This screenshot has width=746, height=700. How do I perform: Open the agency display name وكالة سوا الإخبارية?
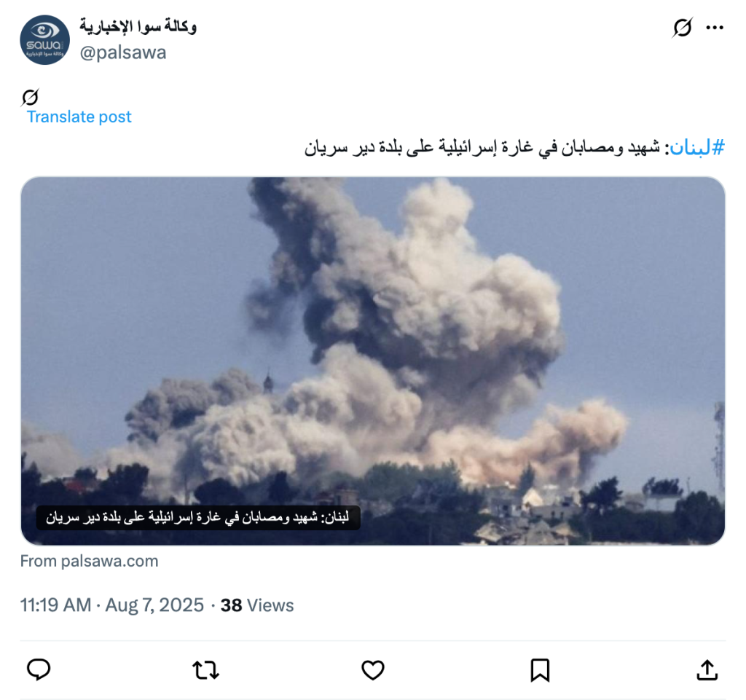[138, 26]
